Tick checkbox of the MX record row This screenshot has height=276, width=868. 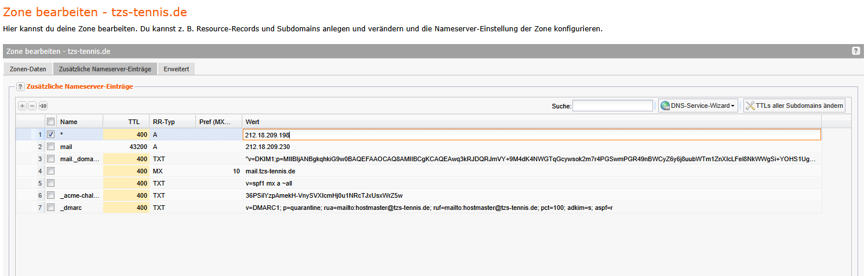click(50, 171)
